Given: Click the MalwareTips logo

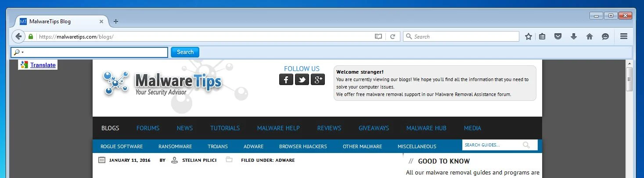Looking at the screenshot, I should click(x=163, y=83).
